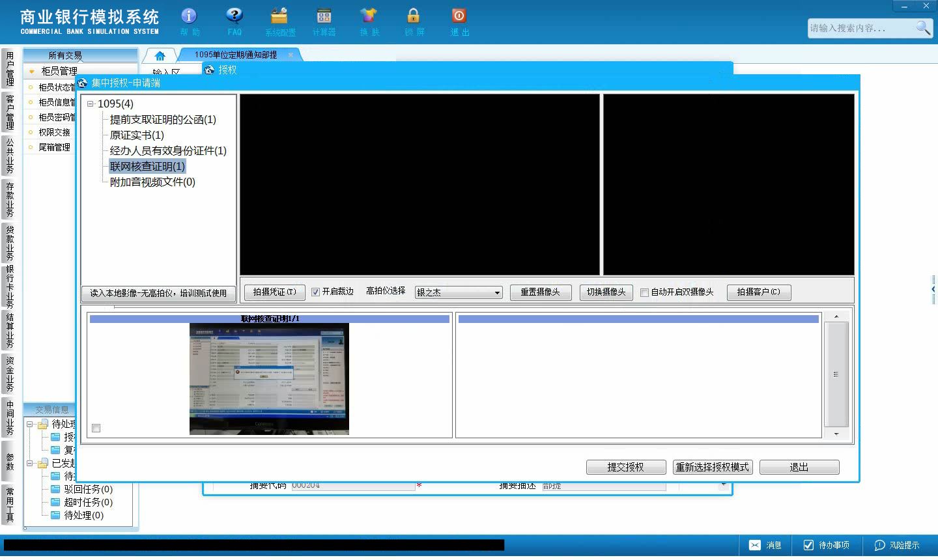Click the 读入本地影像 button

[x=158, y=293]
